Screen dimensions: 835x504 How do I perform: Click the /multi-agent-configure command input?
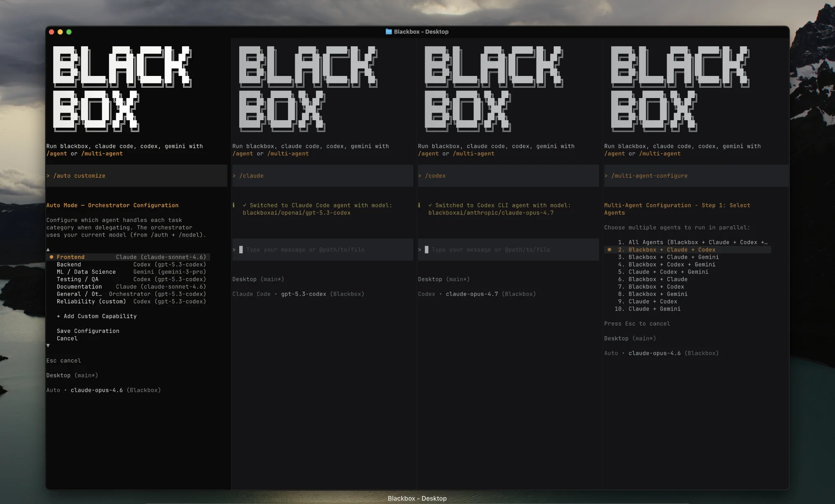[696, 176]
